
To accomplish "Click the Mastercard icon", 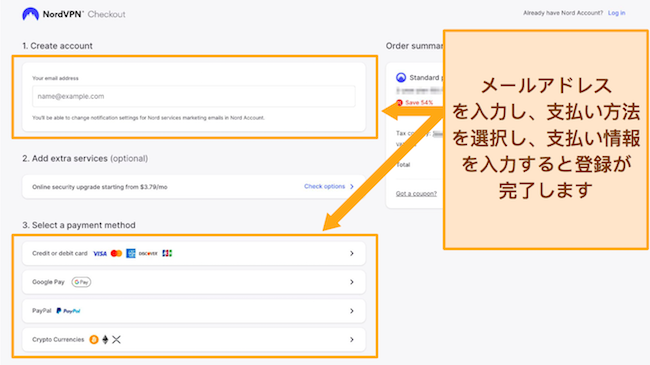I will click(116, 253).
